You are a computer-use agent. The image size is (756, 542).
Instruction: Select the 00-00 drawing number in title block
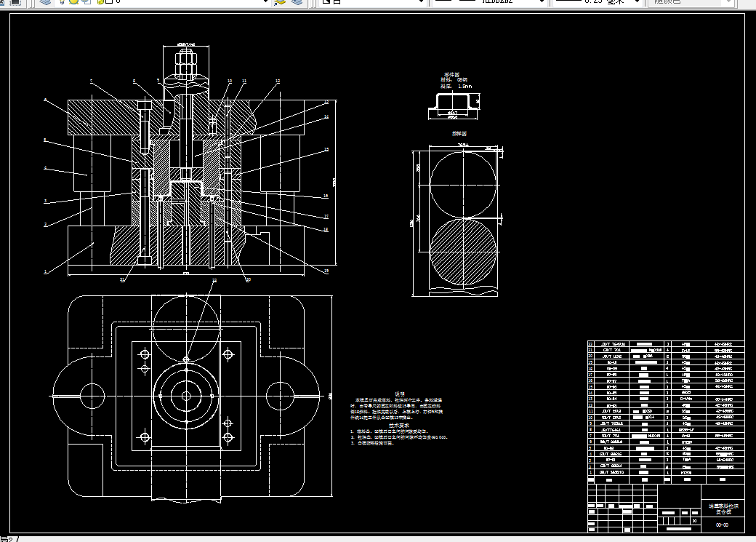723,525
